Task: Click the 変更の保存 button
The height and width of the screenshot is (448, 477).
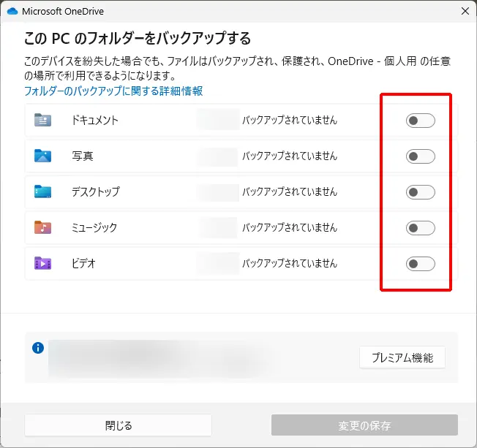Action: click(x=364, y=425)
